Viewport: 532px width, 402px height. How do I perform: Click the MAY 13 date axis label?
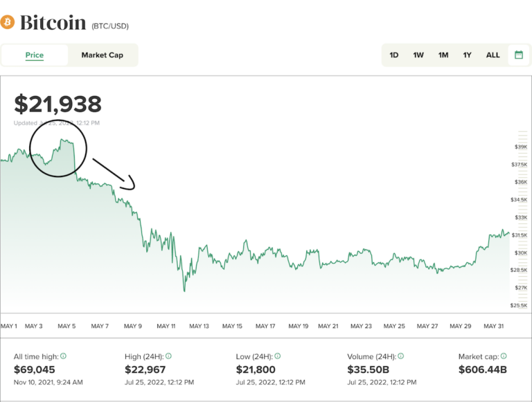tap(199, 326)
